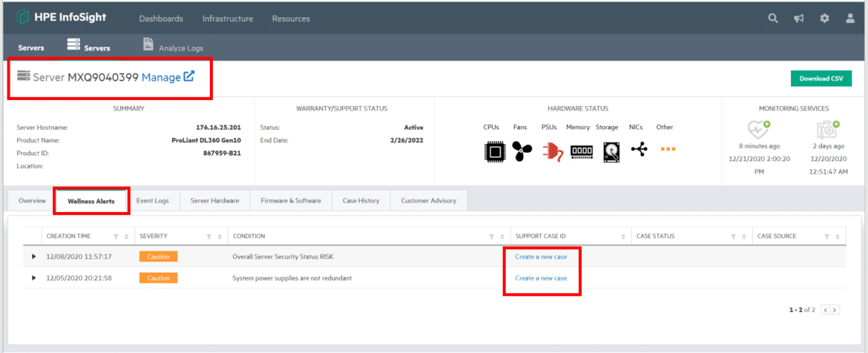Sort by the Creation Time arrows
This screenshot has width=868, height=353.
(126, 237)
